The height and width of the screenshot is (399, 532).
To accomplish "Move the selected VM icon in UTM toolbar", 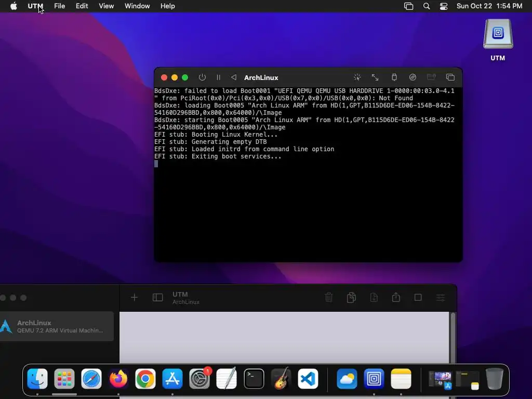I will pos(374,298).
